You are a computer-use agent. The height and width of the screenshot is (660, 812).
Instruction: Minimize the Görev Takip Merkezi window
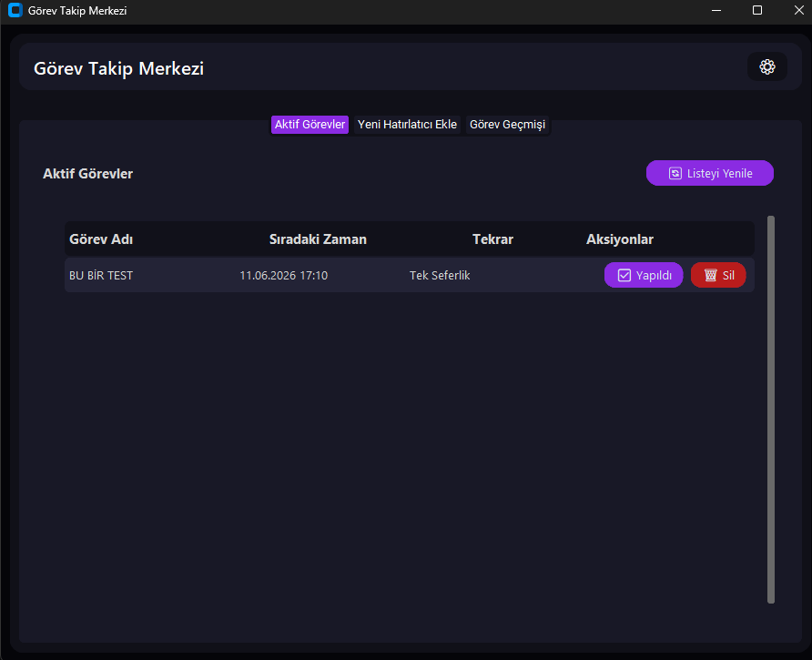[716, 10]
